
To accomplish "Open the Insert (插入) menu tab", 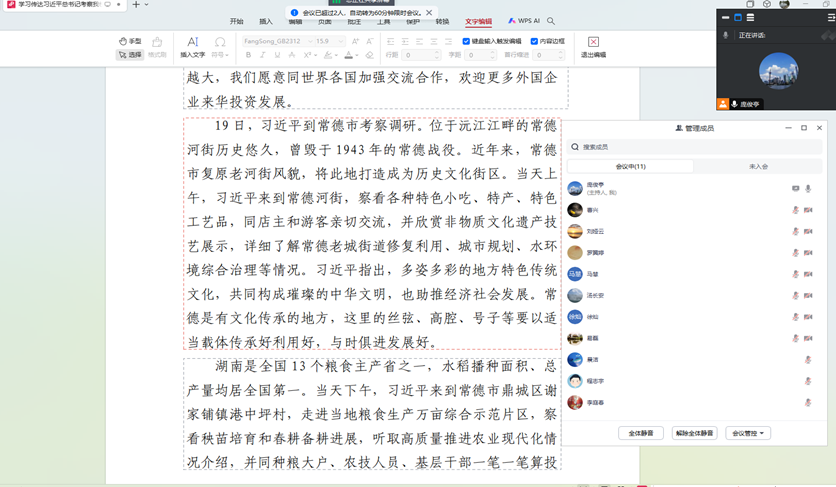I will click(x=266, y=21).
